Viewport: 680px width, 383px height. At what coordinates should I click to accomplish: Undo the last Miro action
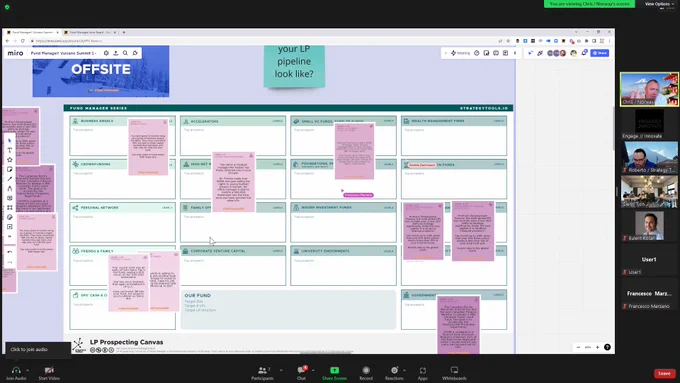click(10, 252)
